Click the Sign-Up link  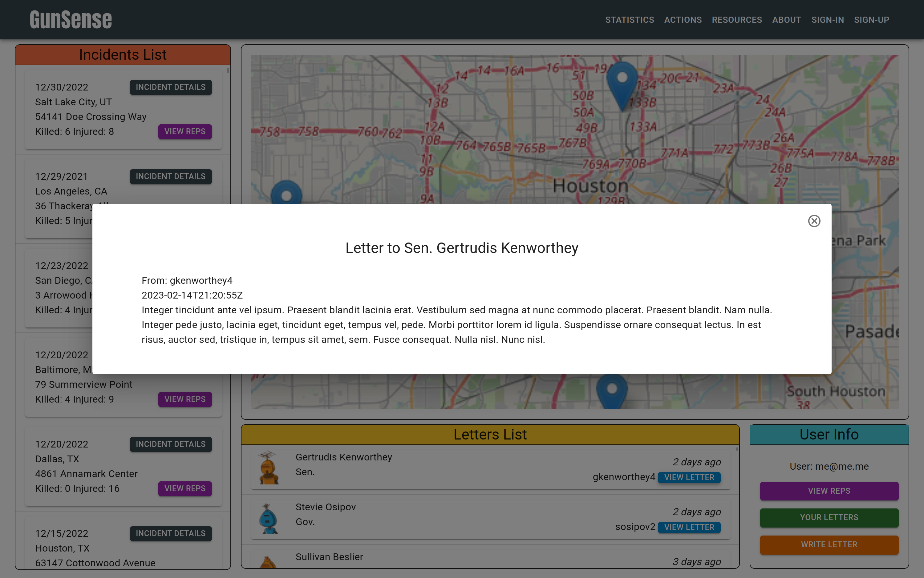click(871, 20)
